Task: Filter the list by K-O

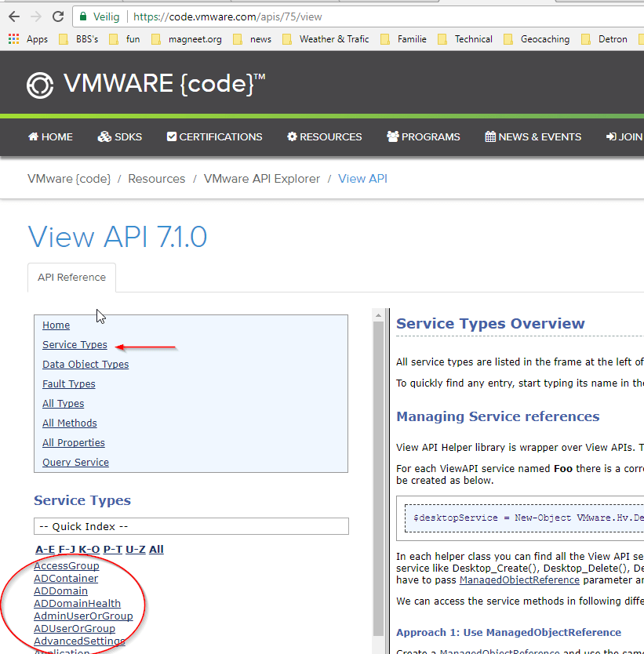Action: coord(89,549)
